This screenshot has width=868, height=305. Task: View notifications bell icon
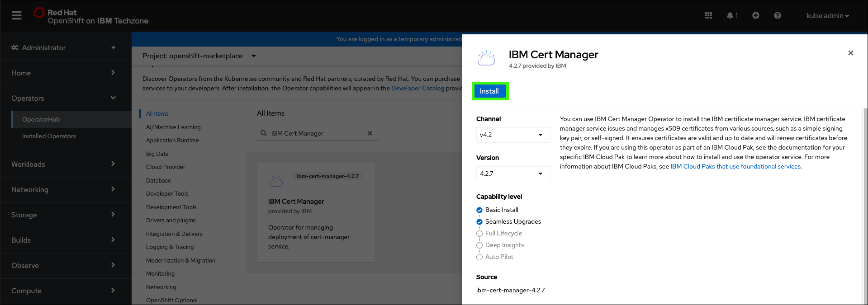coord(730,15)
